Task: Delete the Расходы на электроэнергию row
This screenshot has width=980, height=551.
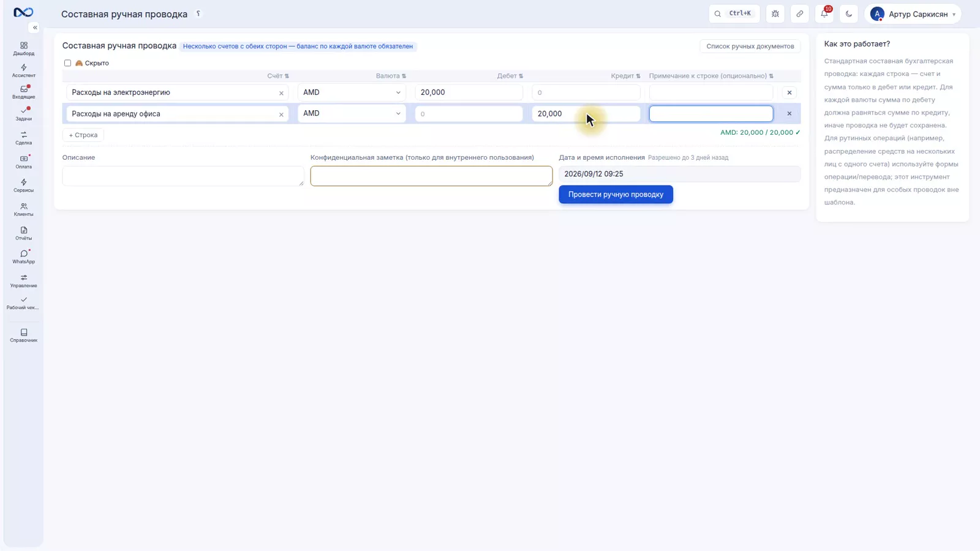Action: (x=790, y=92)
